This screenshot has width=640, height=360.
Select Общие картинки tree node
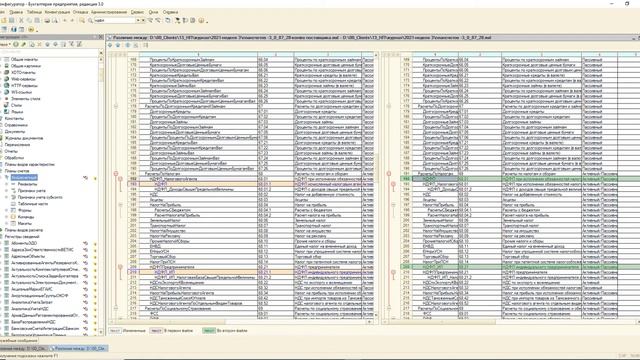[26, 66]
